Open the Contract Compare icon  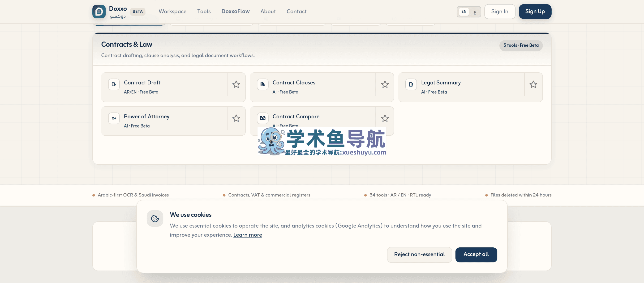(x=262, y=118)
